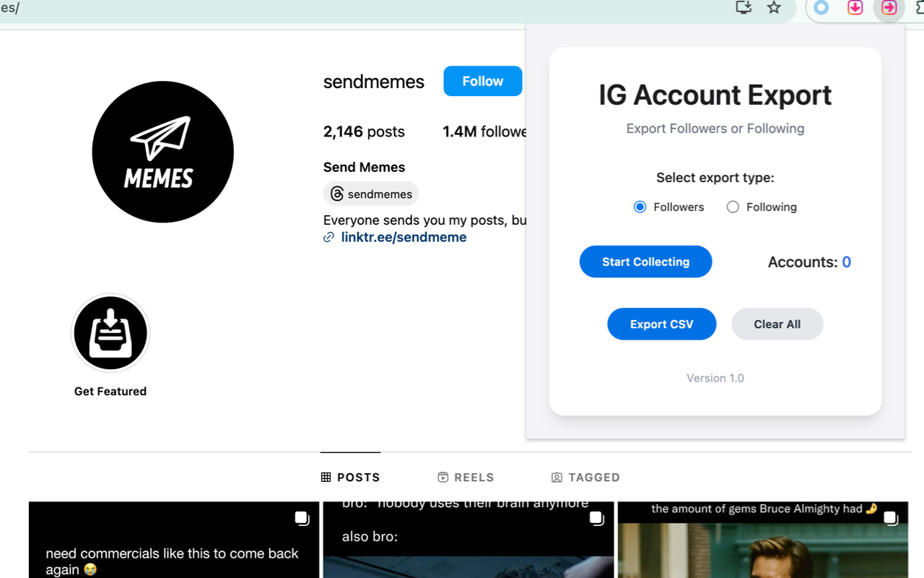The height and width of the screenshot is (578, 924).
Task: Bookmark the page with the star icon
Action: pyautogui.click(x=774, y=8)
